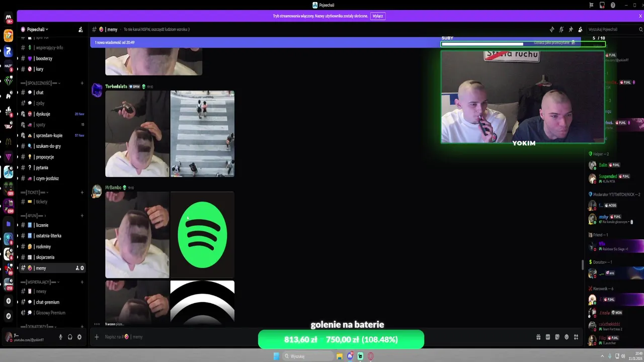
Task: Collapse the SPOŁECZNOŚĆ category
Action: pyautogui.click(x=40, y=83)
